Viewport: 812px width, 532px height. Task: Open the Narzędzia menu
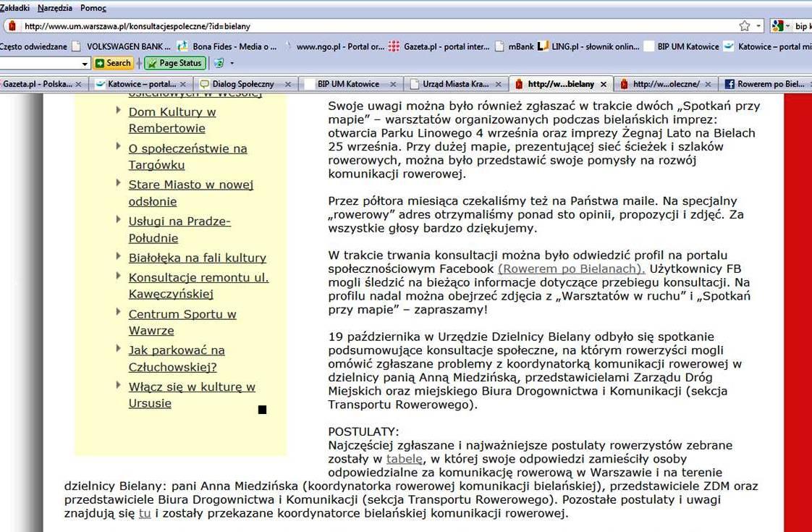pos(55,8)
